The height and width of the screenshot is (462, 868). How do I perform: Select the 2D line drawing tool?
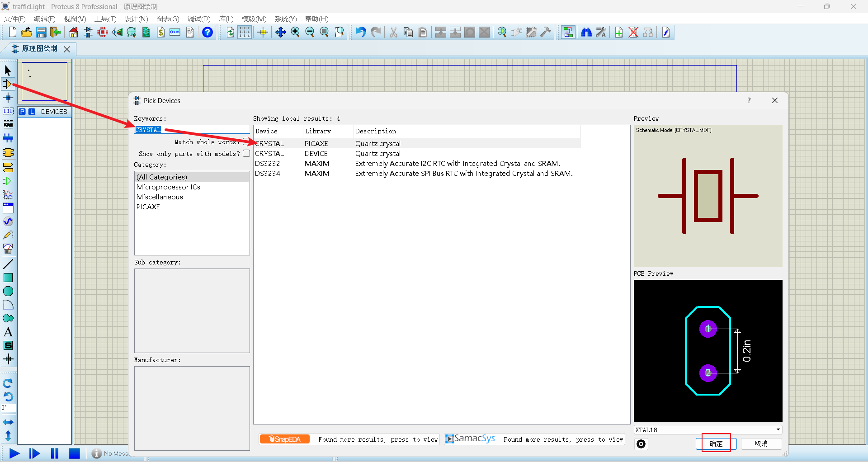pos(8,264)
